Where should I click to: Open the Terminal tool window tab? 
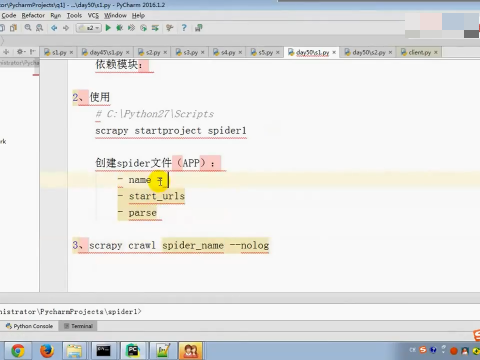(x=78, y=326)
